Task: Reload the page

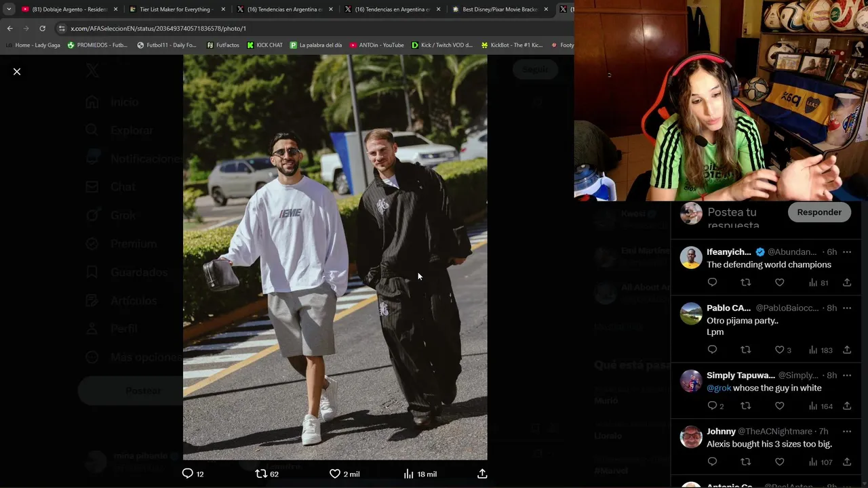Action: tap(42, 28)
